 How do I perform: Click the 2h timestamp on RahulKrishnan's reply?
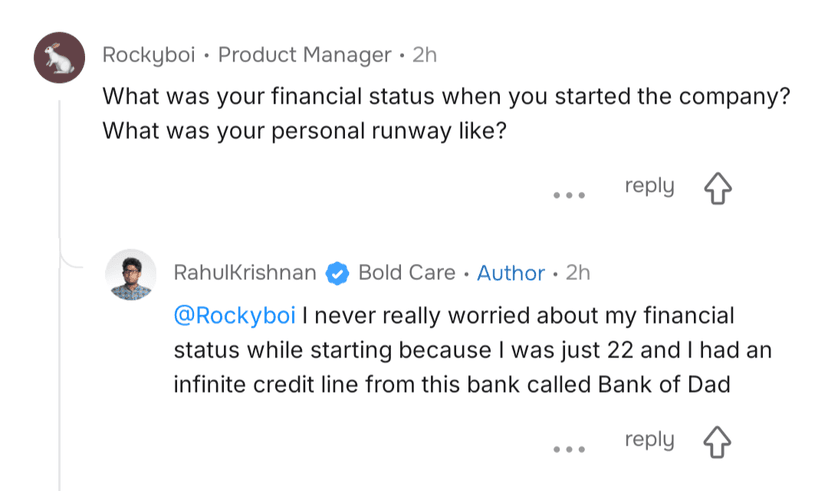(578, 273)
